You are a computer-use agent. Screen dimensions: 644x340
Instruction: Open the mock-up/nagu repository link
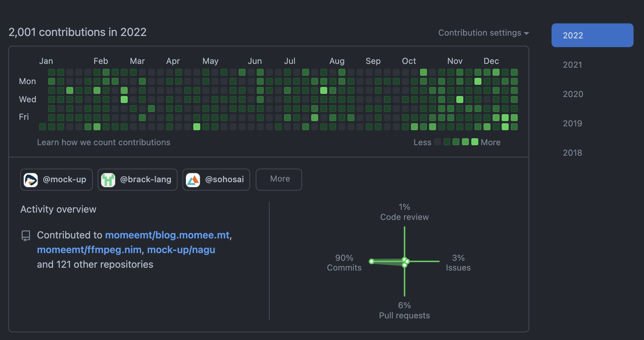181,250
